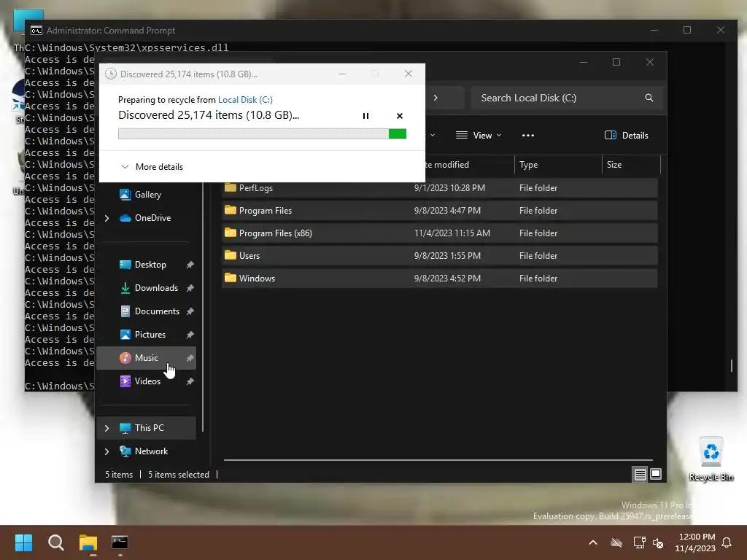This screenshot has width=747, height=560.
Task: Open Gallery in the navigation pane
Action: click(146, 194)
